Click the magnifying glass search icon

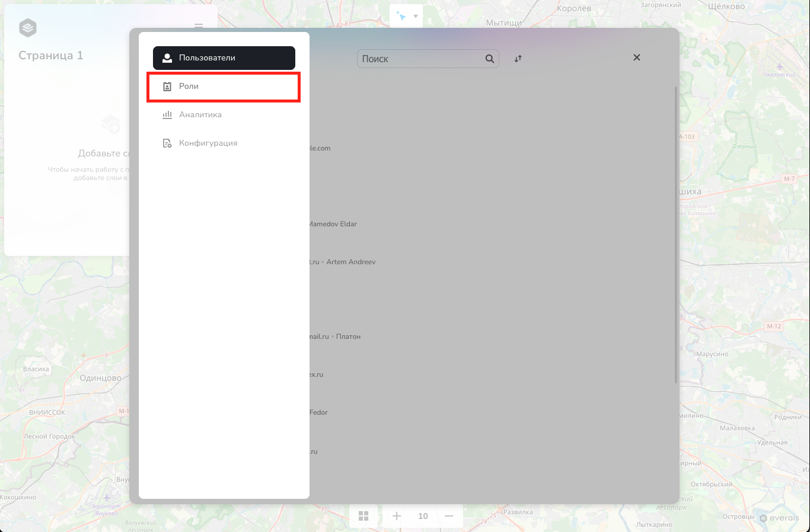[490, 59]
